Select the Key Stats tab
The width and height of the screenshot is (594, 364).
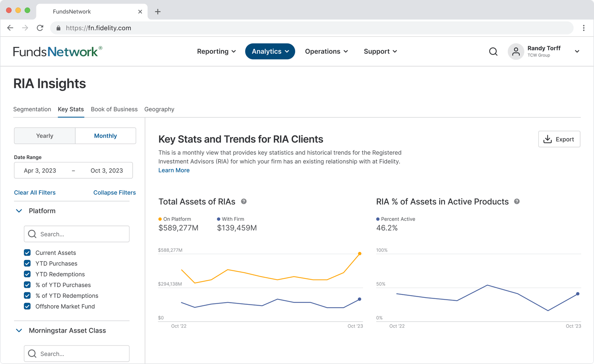point(71,109)
